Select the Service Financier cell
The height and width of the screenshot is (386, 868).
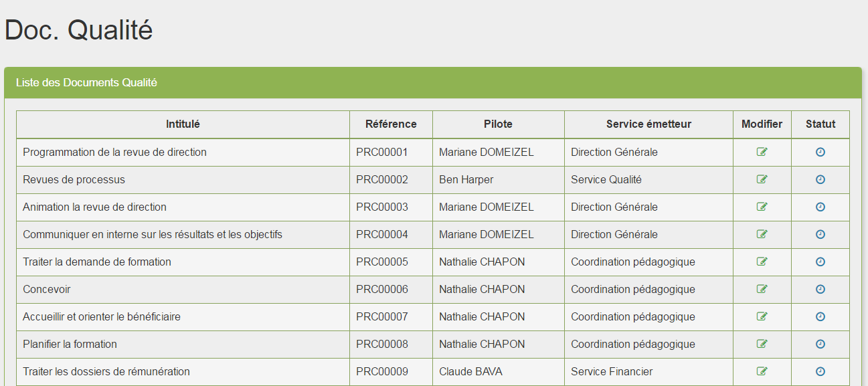(648, 371)
